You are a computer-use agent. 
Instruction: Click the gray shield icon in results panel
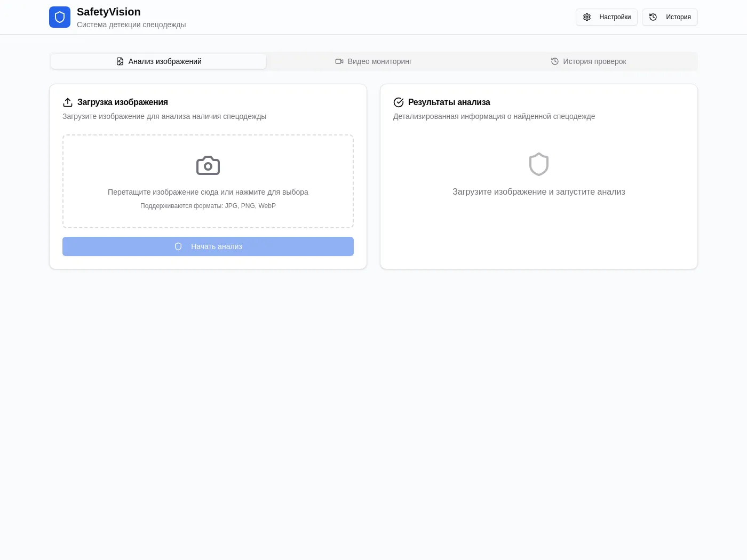539,164
